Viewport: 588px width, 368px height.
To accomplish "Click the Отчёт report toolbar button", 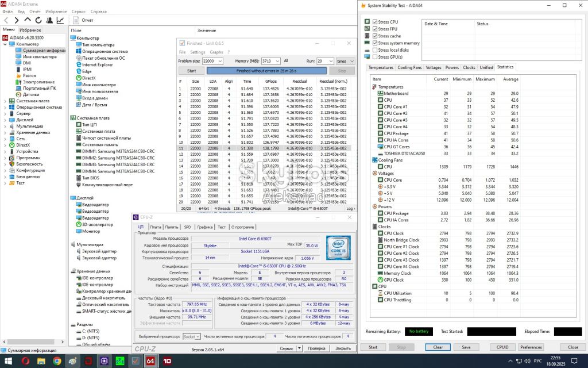I will (83, 20).
